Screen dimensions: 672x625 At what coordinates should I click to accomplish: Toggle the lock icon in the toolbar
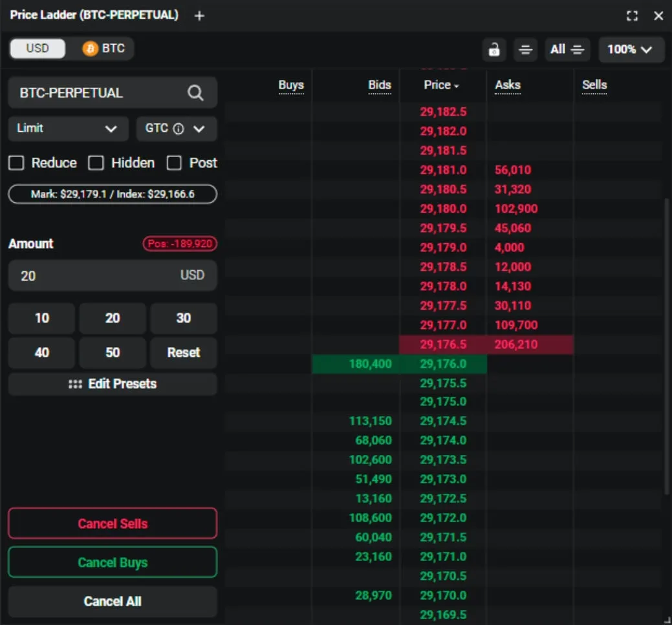click(x=494, y=50)
